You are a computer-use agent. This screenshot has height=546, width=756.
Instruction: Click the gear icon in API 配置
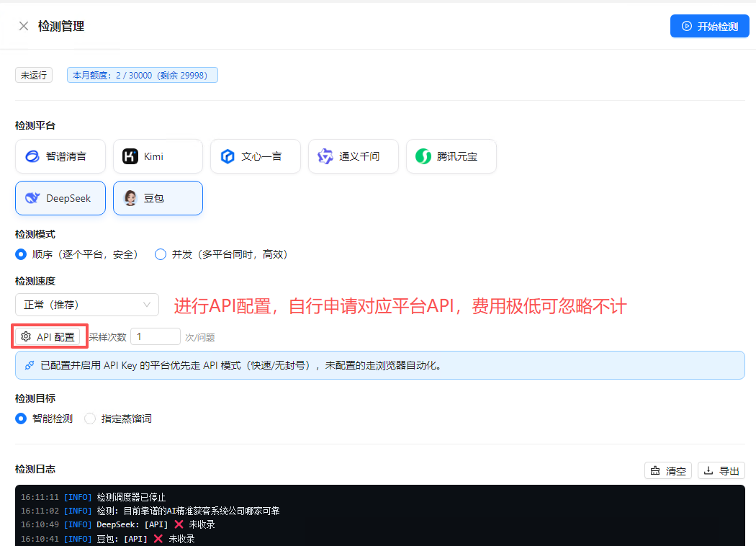[x=26, y=336]
